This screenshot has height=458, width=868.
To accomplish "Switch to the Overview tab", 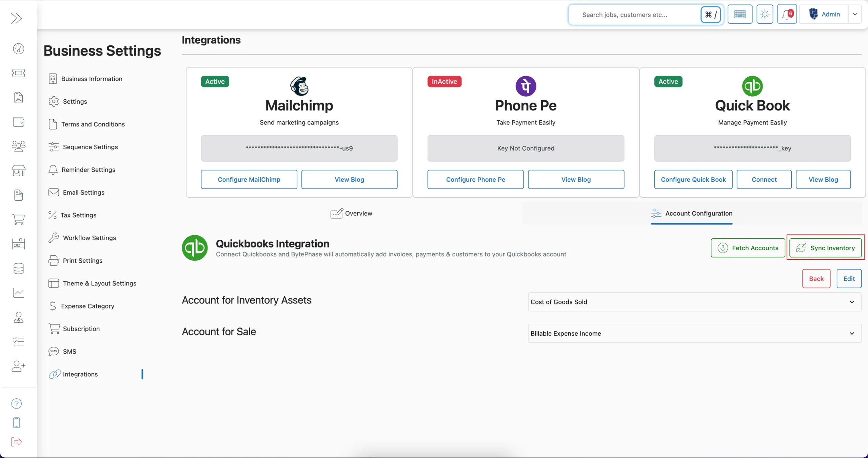I will point(351,213).
